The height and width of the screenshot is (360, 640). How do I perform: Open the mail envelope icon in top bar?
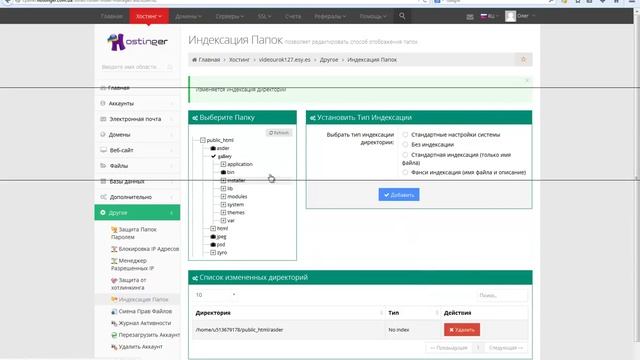(x=470, y=17)
